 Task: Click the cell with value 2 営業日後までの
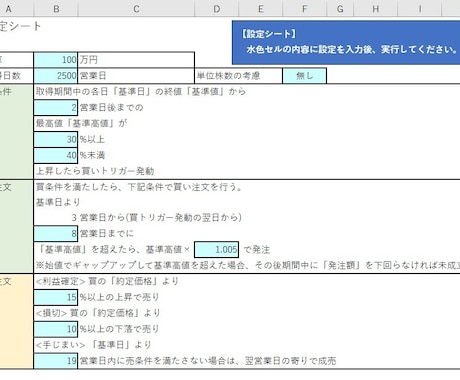pyautogui.click(x=56, y=107)
